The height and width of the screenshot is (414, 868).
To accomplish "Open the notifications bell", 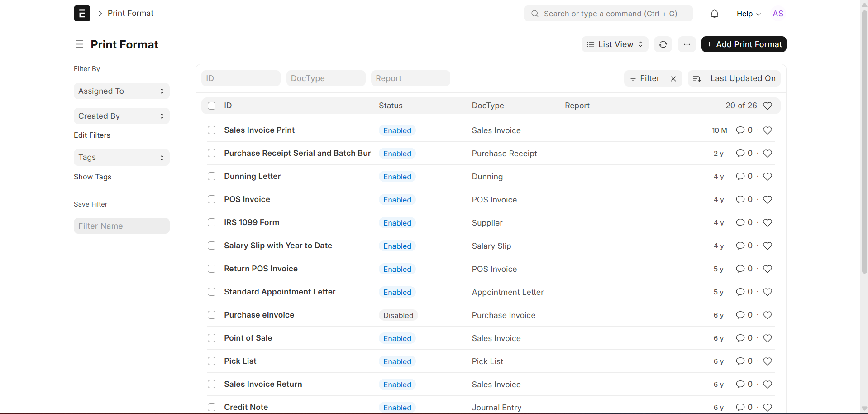I will point(714,14).
